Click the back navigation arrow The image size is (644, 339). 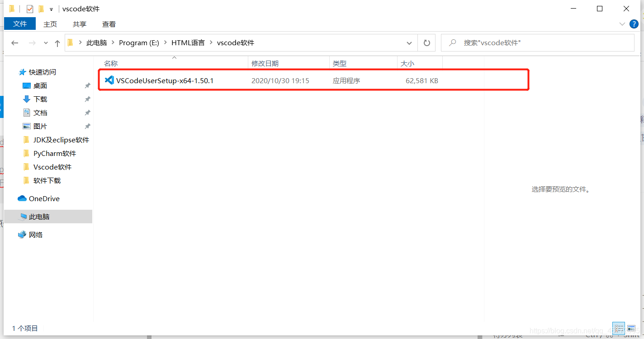(x=15, y=43)
